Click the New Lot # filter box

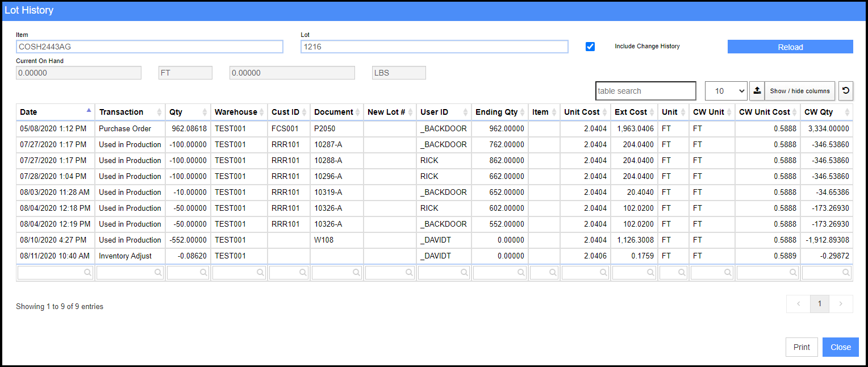pyautogui.click(x=390, y=273)
